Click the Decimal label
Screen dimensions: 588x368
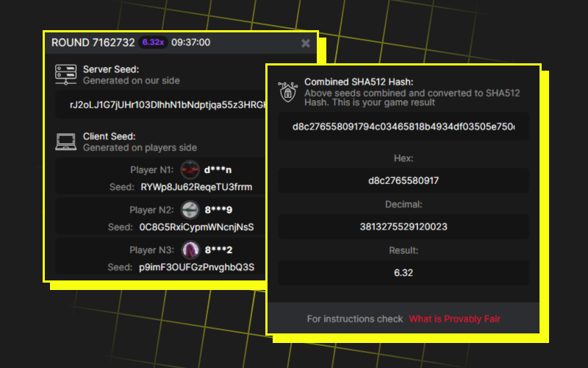(404, 205)
